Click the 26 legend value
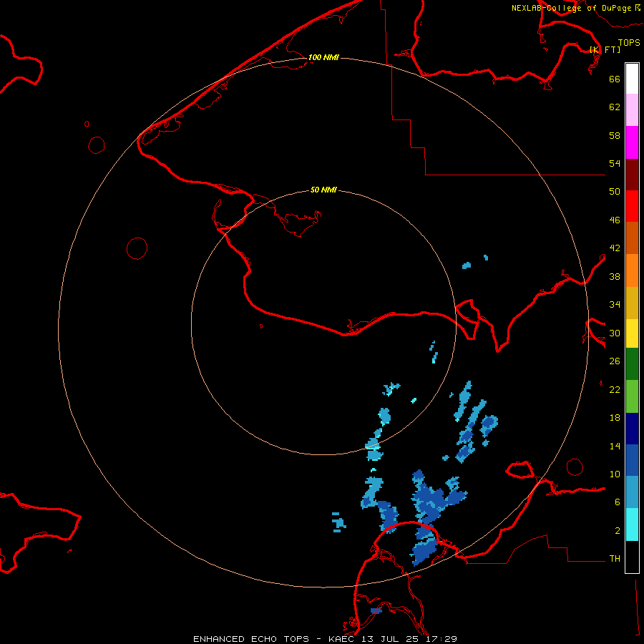Screen dimensions: 644x644 tap(615, 361)
